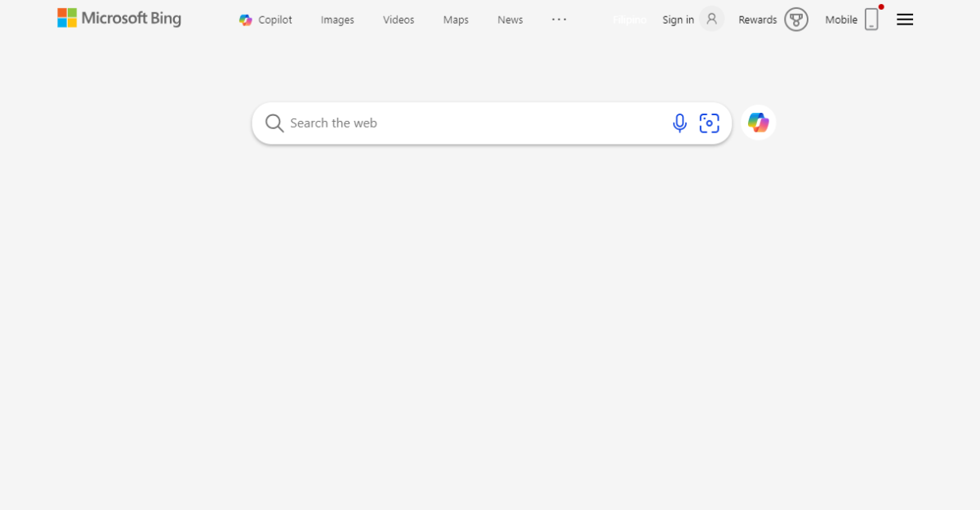Click the Sign in text
This screenshot has width=980, height=510.
pyautogui.click(x=678, y=20)
